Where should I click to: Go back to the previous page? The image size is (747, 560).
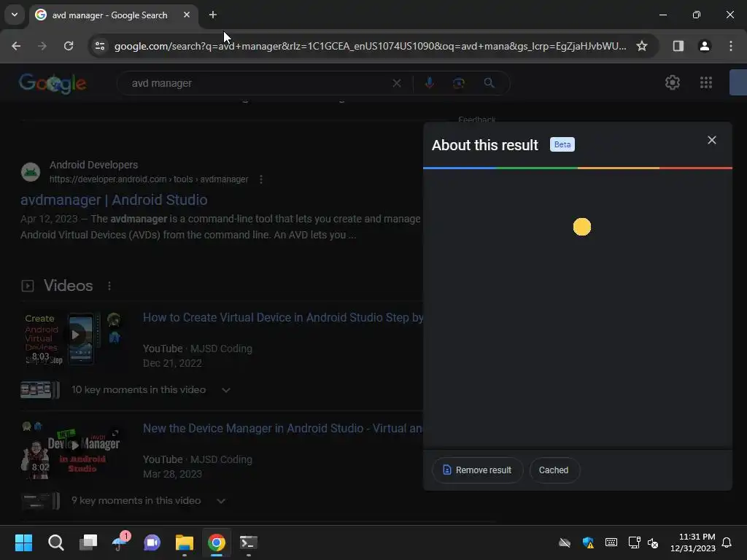pyautogui.click(x=16, y=46)
